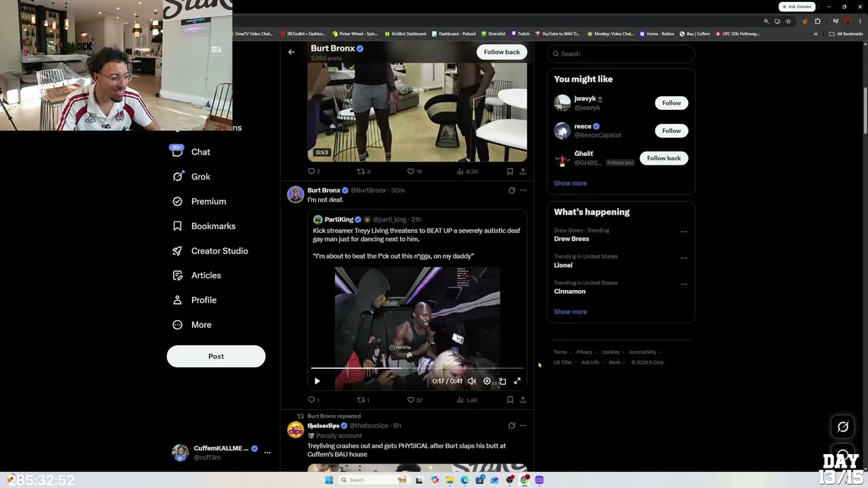Open the thumbnail of the 0:53 video
This screenshot has height=488, width=868.
click(417, 113)
